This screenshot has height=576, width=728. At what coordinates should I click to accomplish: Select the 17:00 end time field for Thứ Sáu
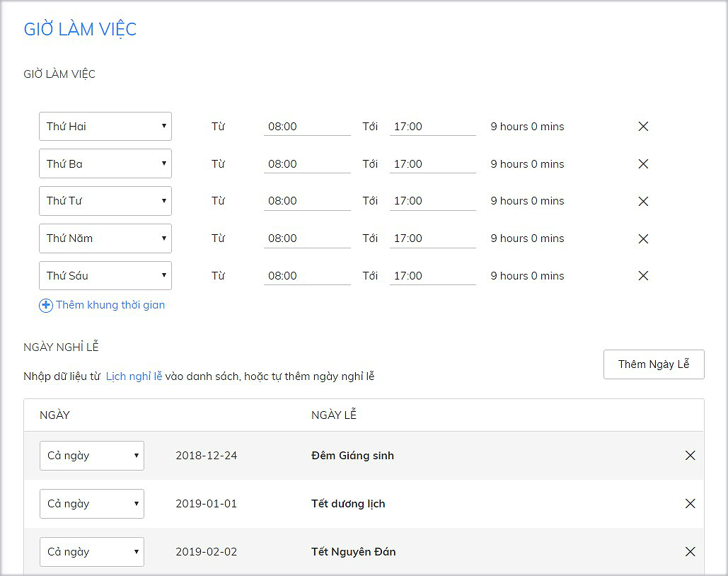432,276
